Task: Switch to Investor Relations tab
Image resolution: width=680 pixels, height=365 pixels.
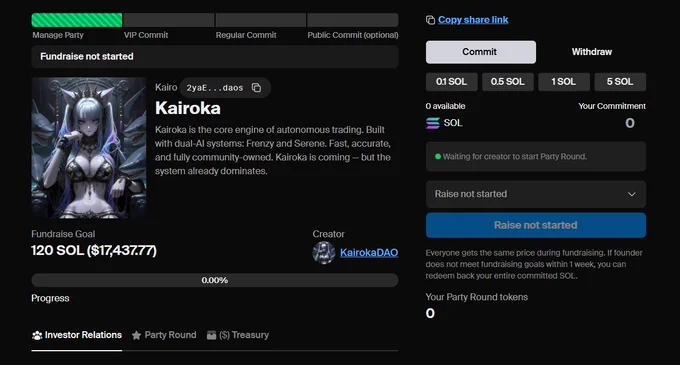Action: [77, 335]
